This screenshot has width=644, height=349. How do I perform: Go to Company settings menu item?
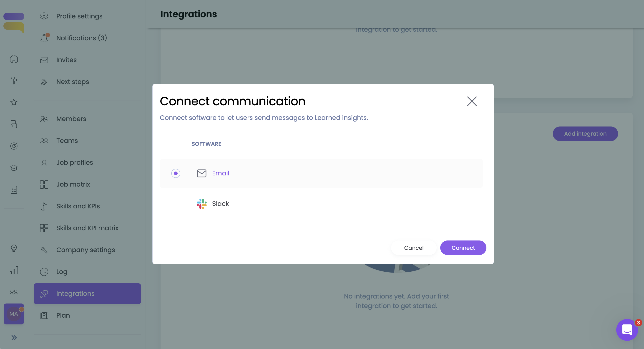pyautogui.click(x=85, y=250)
